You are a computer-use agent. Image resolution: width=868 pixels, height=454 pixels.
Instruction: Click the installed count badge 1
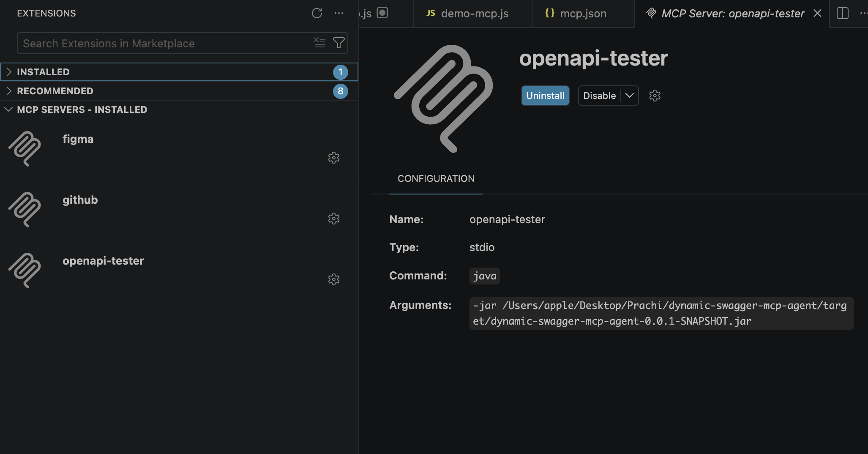pyautogui.click(x=341, y=72)
